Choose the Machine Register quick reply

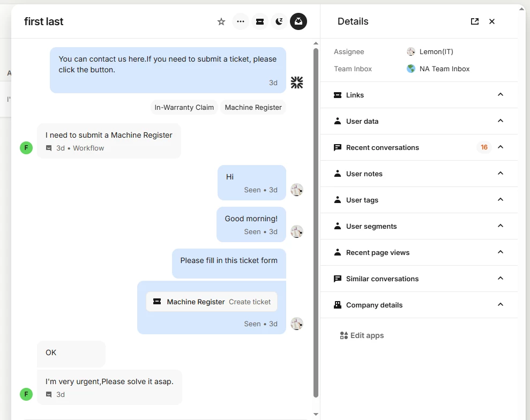(253, 107)
